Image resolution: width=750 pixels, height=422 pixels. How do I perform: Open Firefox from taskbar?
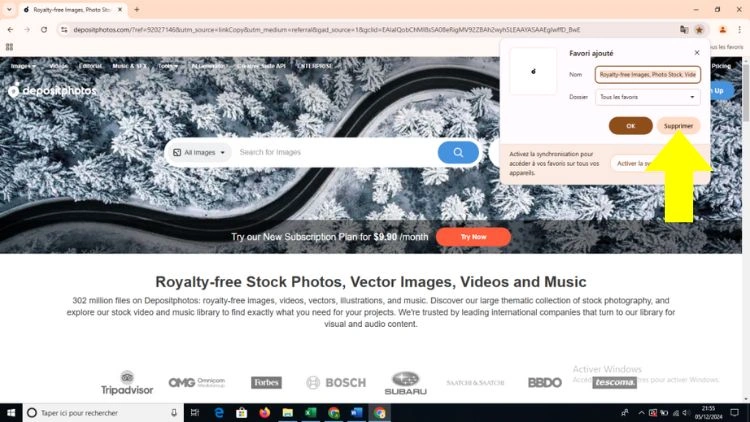265,412
